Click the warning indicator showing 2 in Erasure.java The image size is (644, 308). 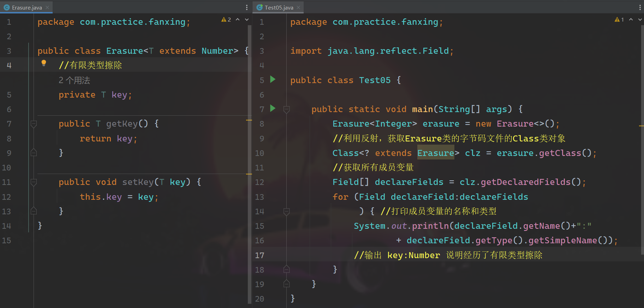coord(226,20)
